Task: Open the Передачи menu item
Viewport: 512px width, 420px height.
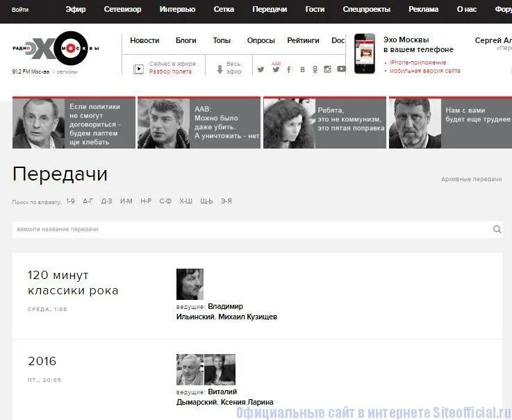Action: coord(270,10)
